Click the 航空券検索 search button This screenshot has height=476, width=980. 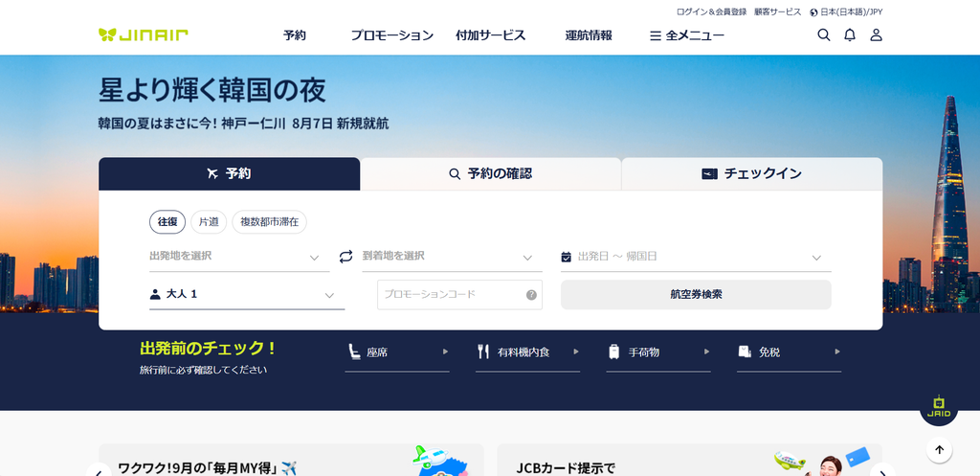tap(696, 295)
